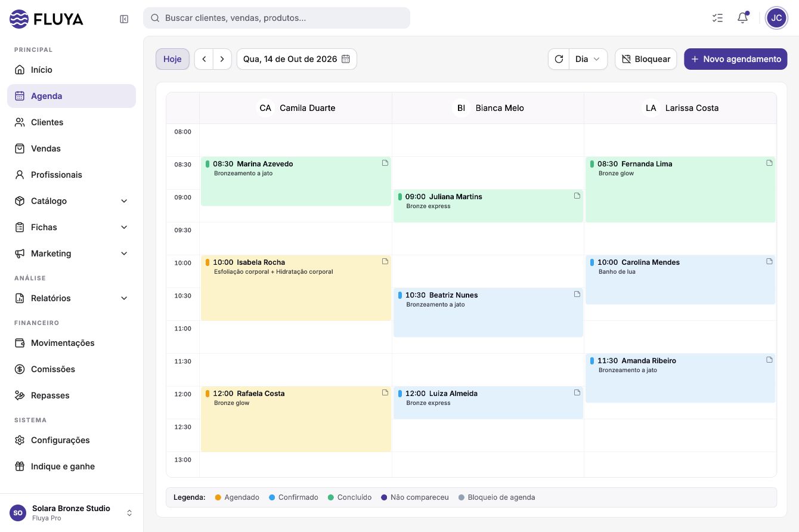Screen dimensions: 799x532
Task: Select Bianca Melo column header
Action: coord(488,108)
